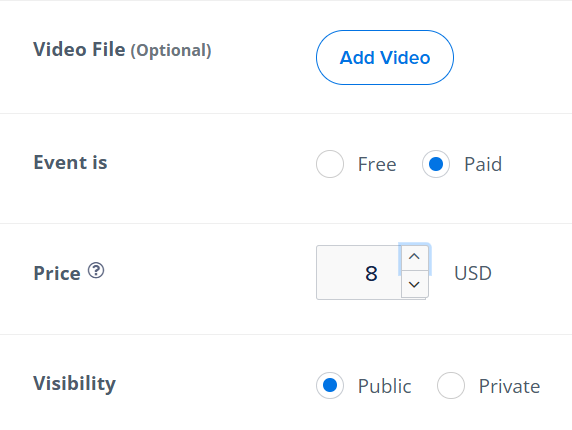Choose the Public visibility radio button
This screenshot has width=572, height=430.
coord(330,385)
